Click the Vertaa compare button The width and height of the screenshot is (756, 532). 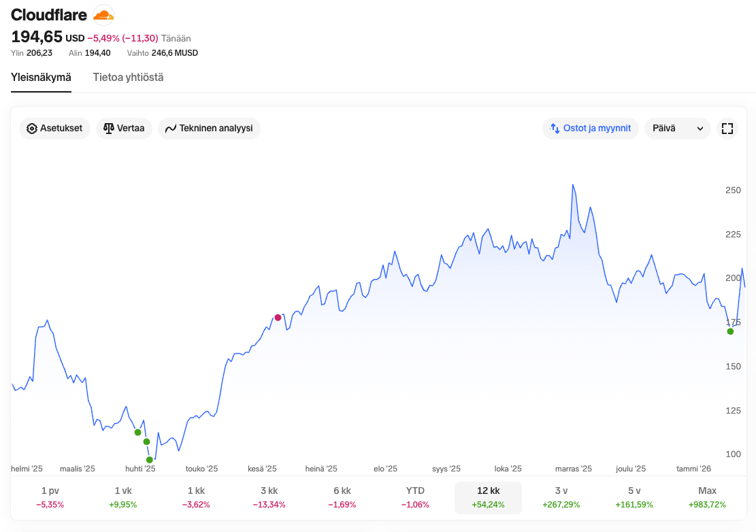pyautogui.click(x=124, y=128)
